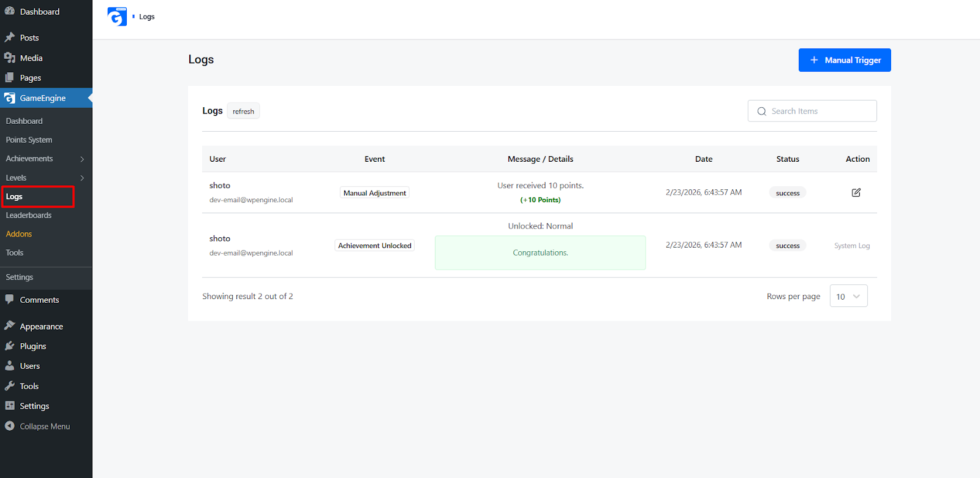Open the Points System page
This screenshot has height=478, width=980.
29,140
